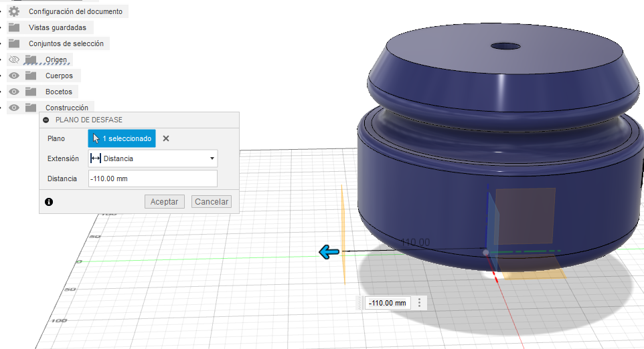Click the floating -110.00 mm value field
The image size is (644, 349).
coord(388,303)
